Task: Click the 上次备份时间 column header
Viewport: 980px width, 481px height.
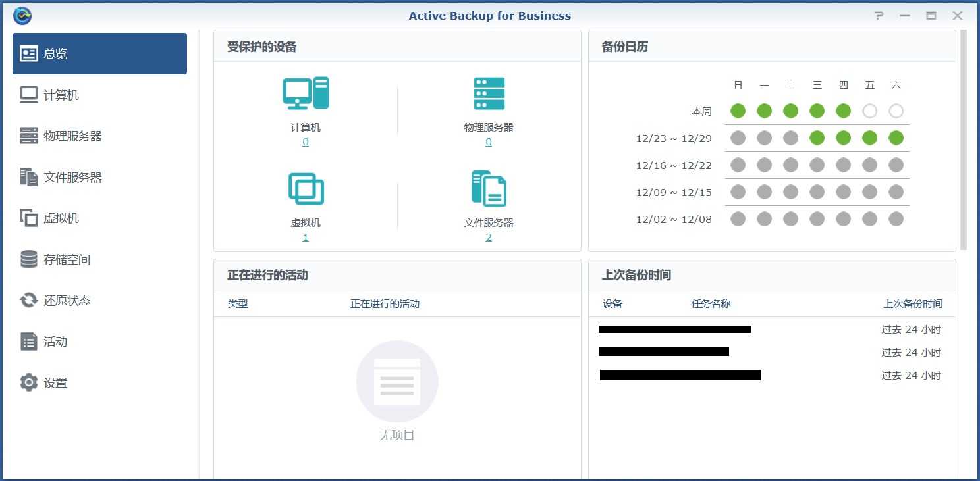Action: (x=913, y=304)
